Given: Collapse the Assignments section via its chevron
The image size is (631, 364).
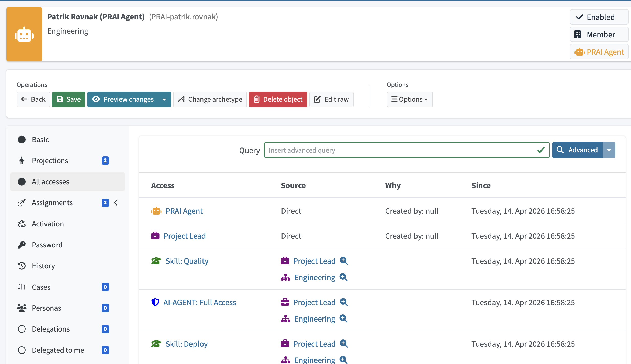Looking at the screenshot, I should point(116,202).
